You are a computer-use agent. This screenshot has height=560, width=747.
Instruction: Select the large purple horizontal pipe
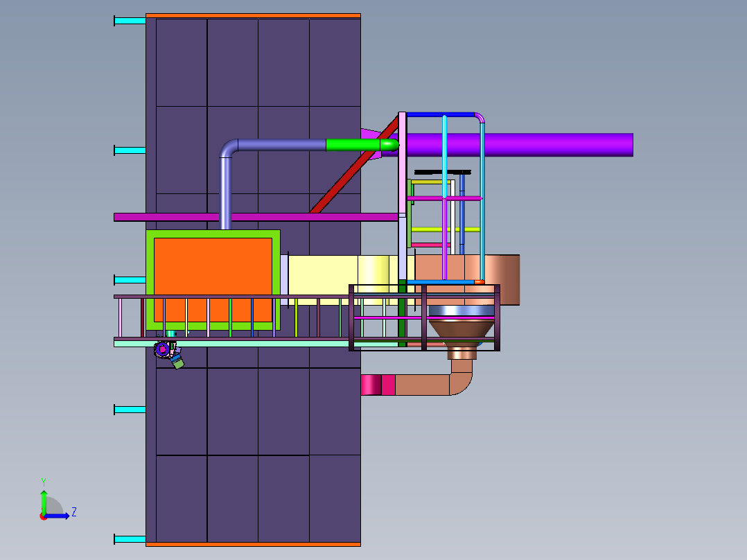520,145
